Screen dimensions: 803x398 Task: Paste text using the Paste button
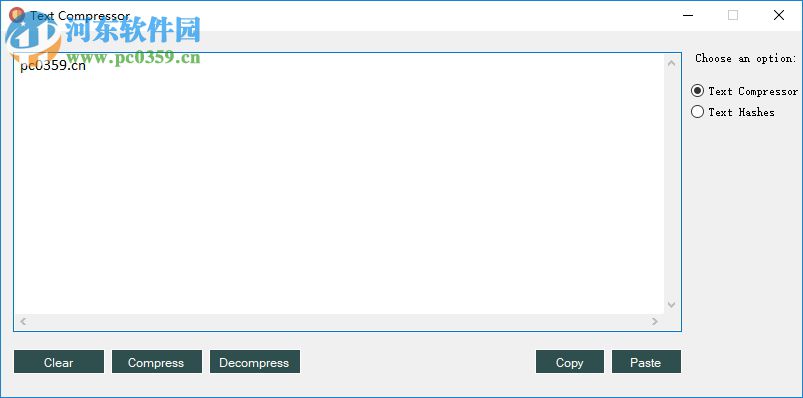tap(646, 362)
